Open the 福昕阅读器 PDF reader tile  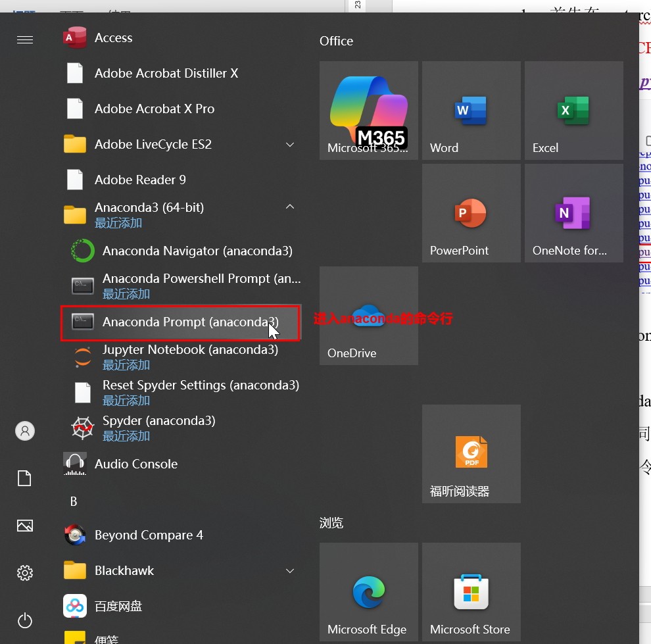[x=471, y=454]
